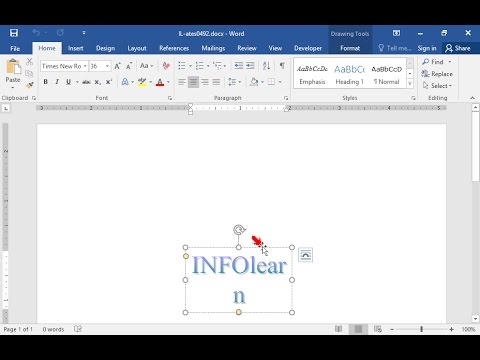Expand the Styles gallery More arrow
Viewport: 480px width, 360px height.
click(410, 84)
